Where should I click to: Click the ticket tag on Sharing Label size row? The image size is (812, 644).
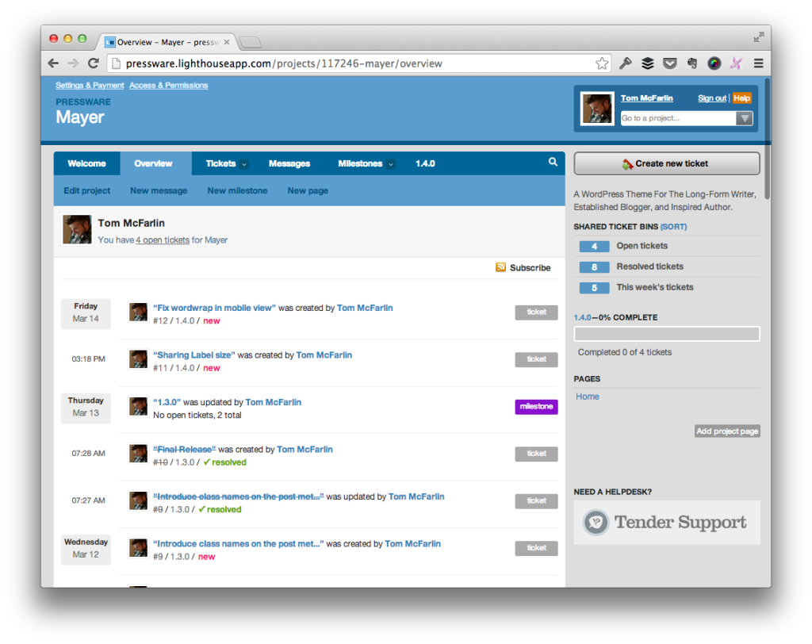[536, 359]
